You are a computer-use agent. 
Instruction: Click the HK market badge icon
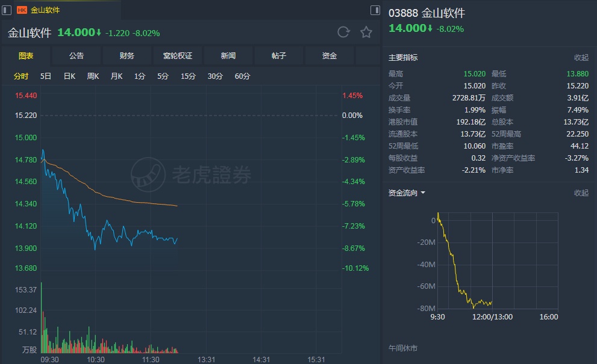click(x=22, y=10)
